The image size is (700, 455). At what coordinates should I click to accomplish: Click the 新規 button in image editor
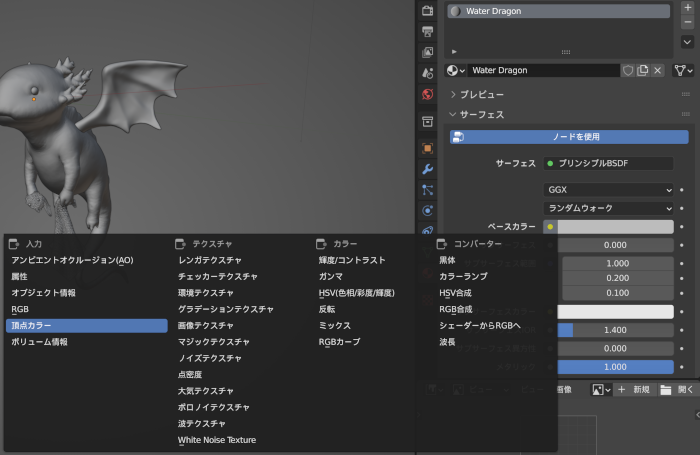(634, 389)
